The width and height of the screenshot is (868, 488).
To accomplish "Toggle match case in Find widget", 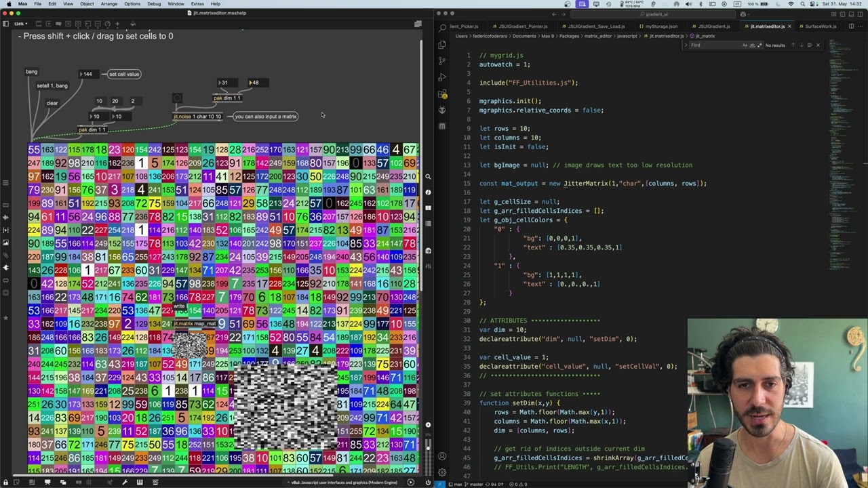I will coord(745,45).
